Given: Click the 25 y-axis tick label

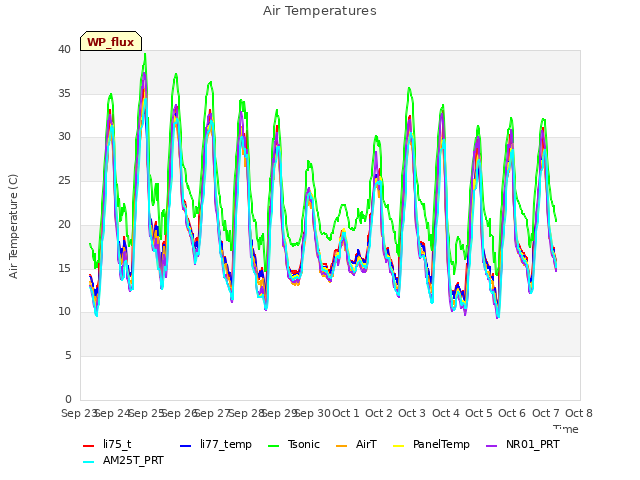Looking at the screenshot, I should pyautogui.click(x=64, y=180).
